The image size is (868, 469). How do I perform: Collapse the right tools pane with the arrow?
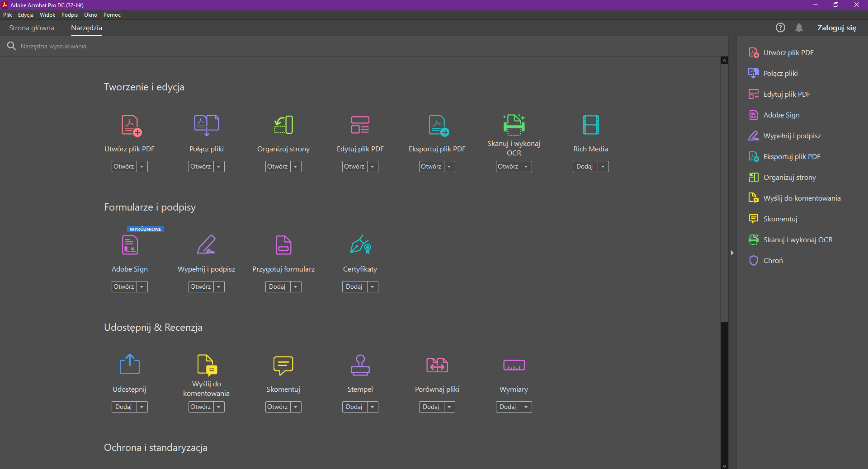coord(732,253)
